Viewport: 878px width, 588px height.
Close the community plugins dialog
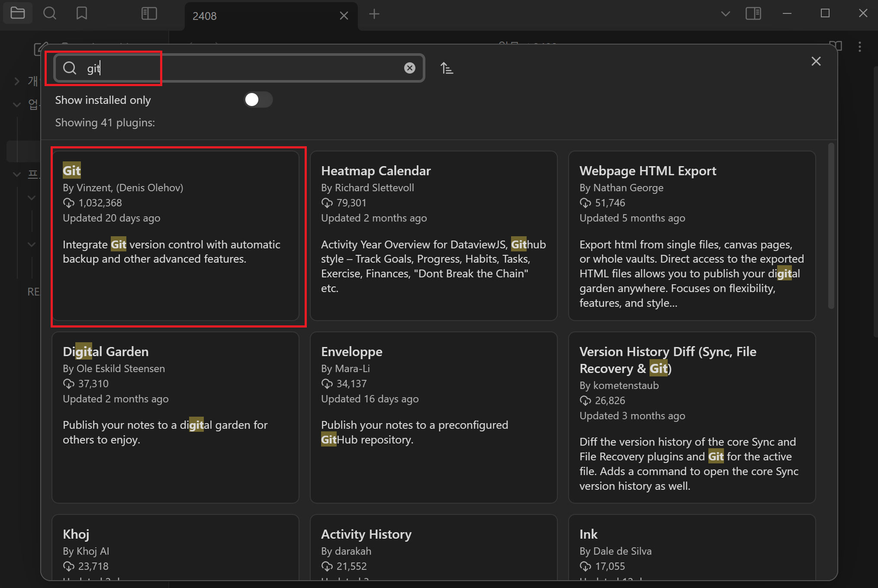click(816, 61)
